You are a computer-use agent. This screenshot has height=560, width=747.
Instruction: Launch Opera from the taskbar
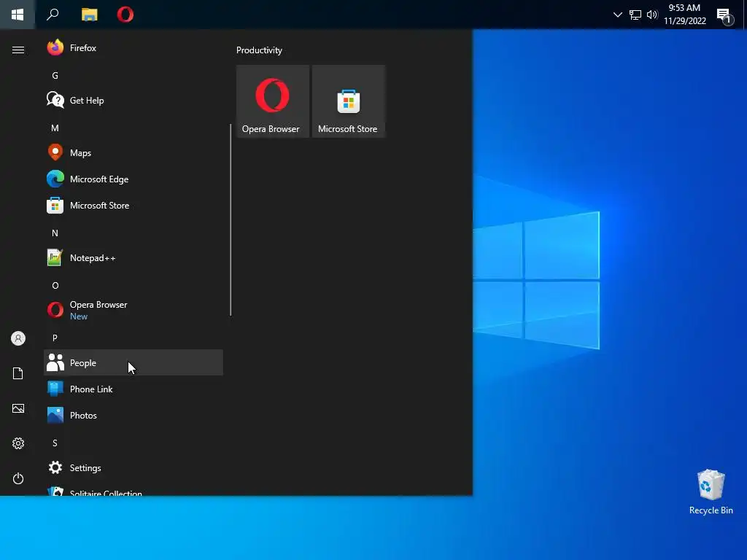point(125,15)
